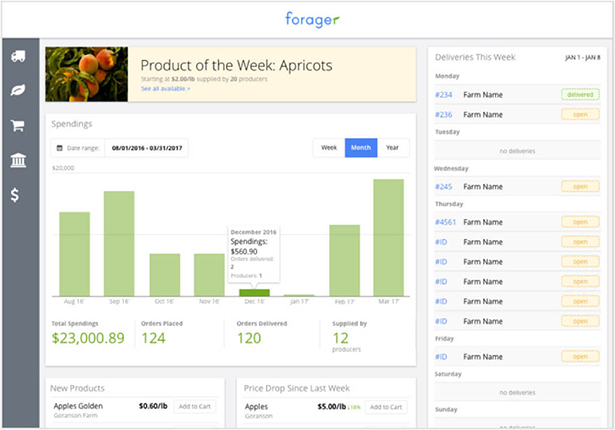Open Thursday's delivery order #4561
This screenshot has height=430, width=615.
[x=447, y=222]
